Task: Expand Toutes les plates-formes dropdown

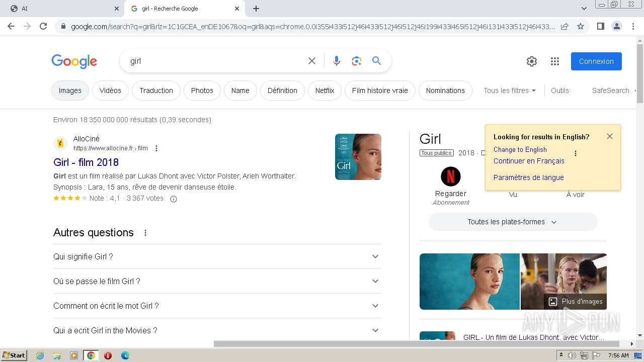Action: (x=513, y=222)
